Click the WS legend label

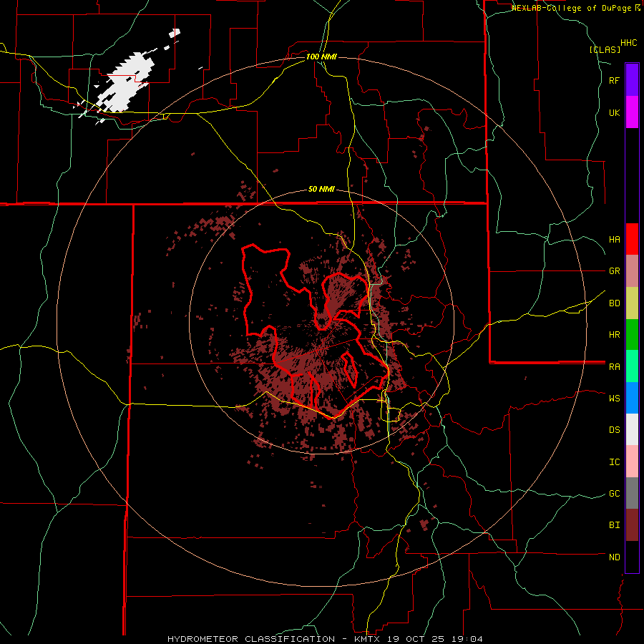coord(615,398)
